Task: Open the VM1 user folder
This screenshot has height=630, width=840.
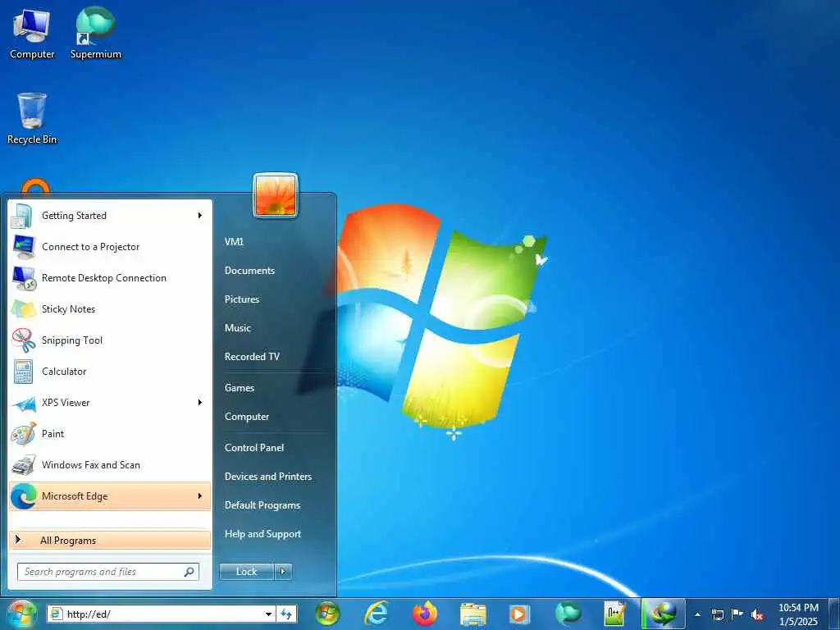Action: pyautogui.click(x=234, y=242)
